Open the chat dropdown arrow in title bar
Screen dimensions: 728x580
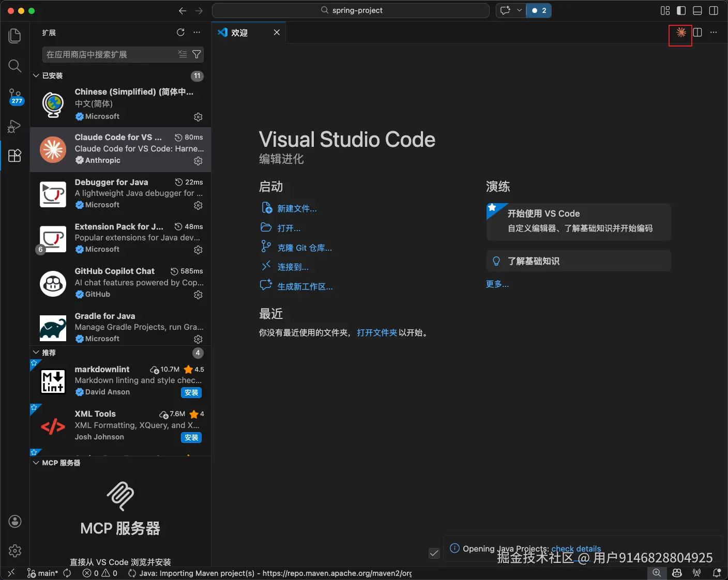tap(519, 10)
